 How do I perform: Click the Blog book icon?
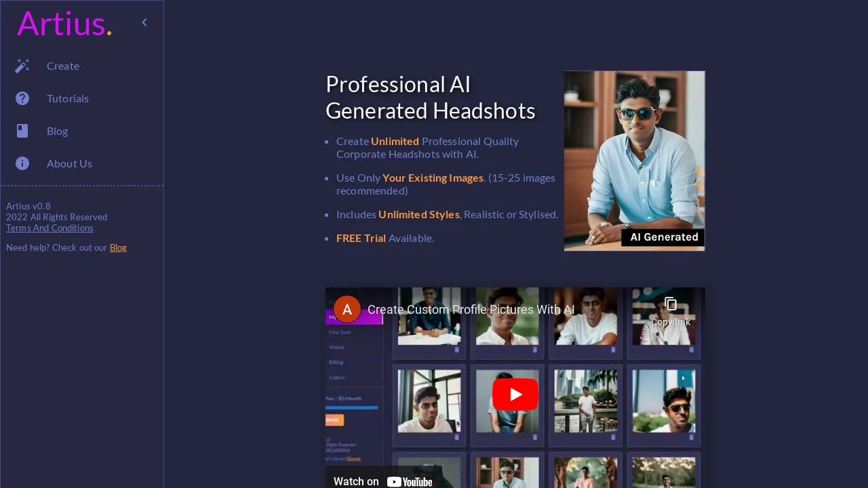(x=22, y=131)
